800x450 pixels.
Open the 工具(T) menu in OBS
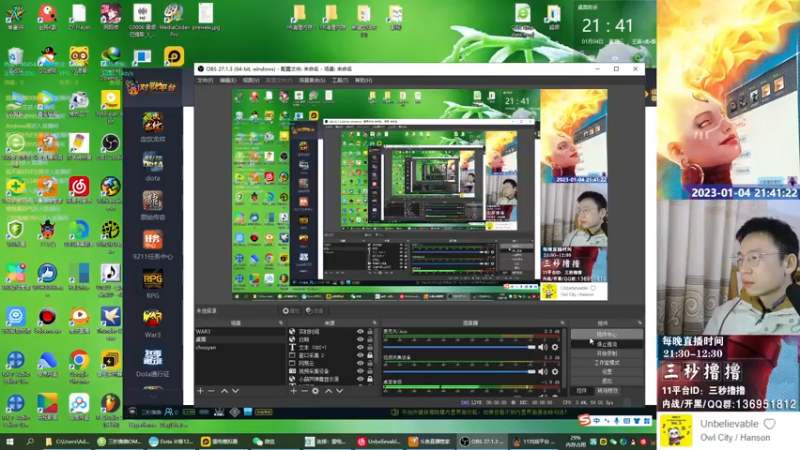340,81
